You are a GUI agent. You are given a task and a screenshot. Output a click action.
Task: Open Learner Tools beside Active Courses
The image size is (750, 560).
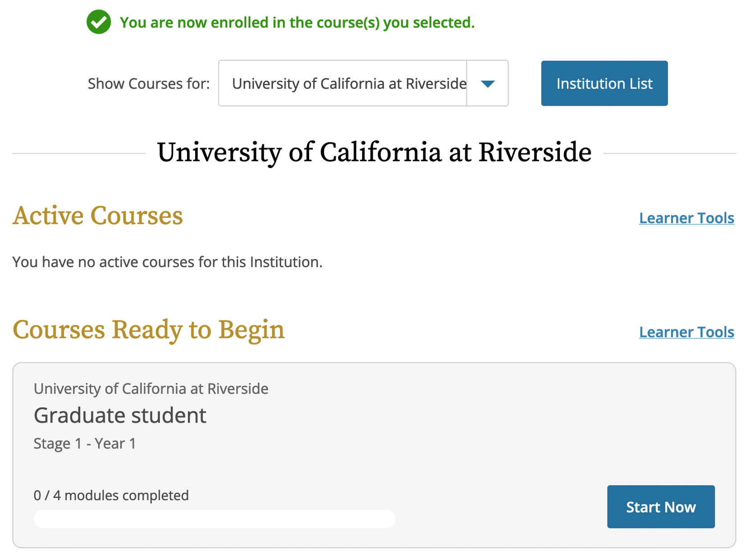686,218
